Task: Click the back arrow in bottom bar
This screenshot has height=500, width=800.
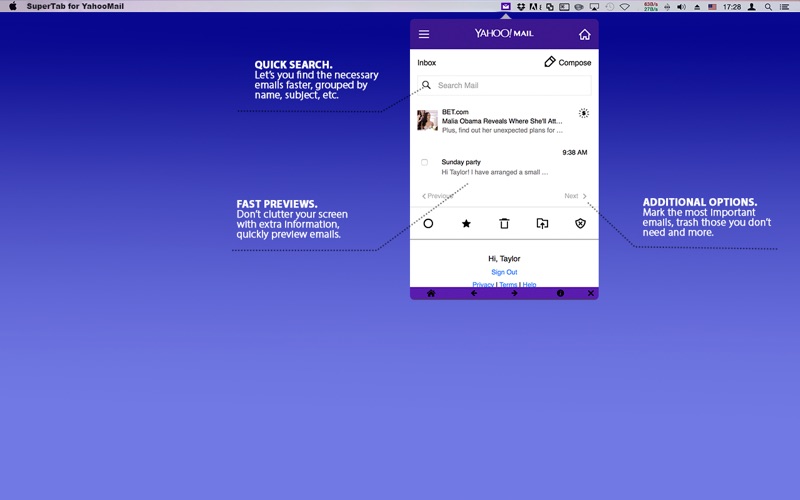Action: 474,293
